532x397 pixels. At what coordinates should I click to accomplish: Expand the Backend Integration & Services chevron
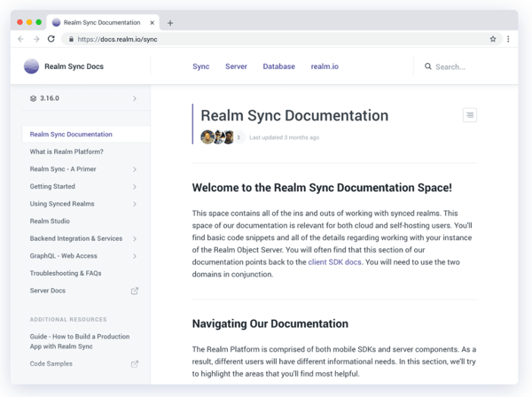point(135,238)
